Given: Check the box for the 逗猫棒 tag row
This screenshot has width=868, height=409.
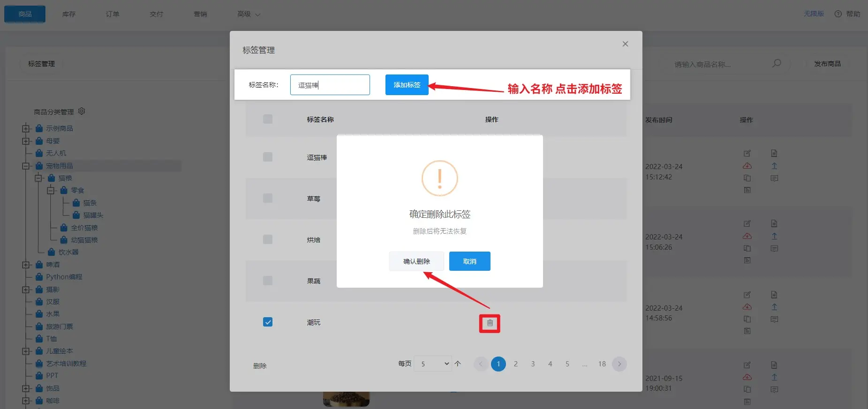Looking at the screenshot, I should pyautogui.click(x=268, y=157).
